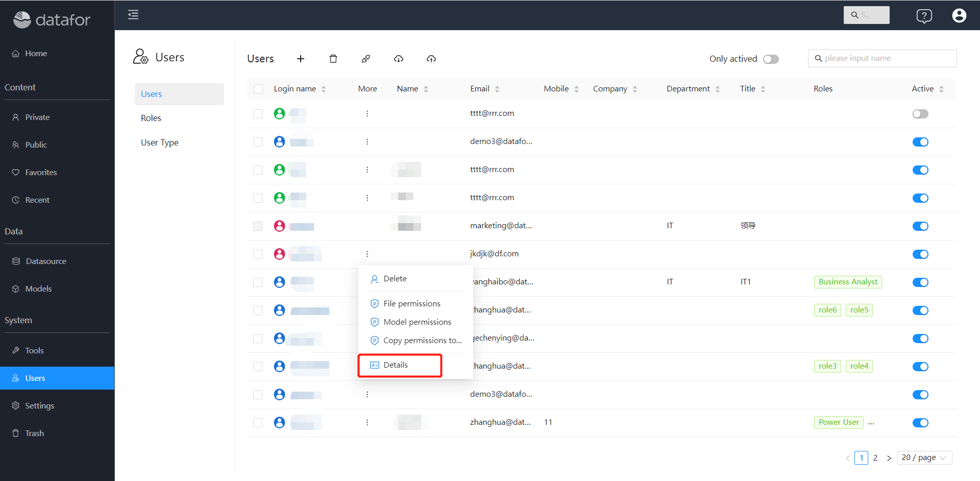Open the user account avatar menu

[959, 16]
